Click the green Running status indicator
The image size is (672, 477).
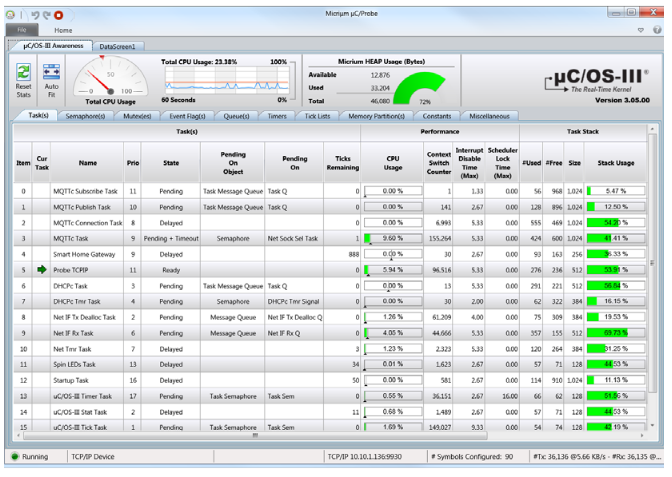(x=15, y=456)
